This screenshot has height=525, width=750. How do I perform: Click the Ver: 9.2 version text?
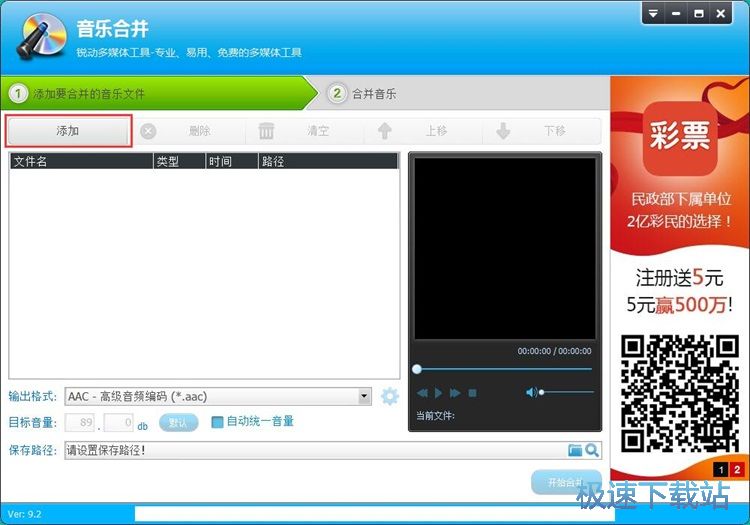pos(24,514)
